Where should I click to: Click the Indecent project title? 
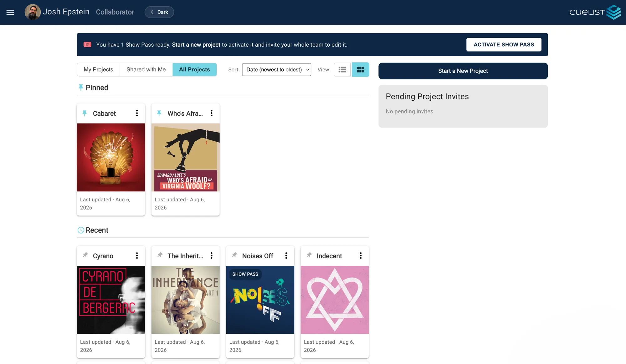329,256
